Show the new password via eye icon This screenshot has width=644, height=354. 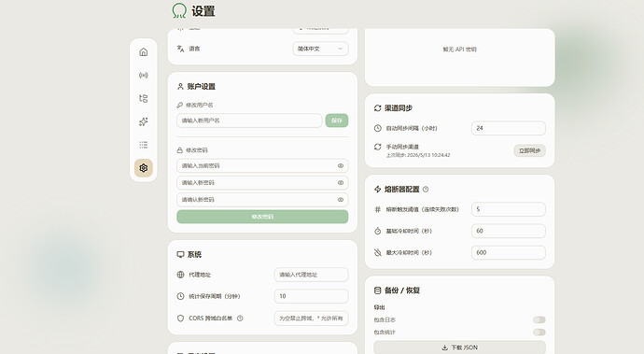(x=341, y=182)
